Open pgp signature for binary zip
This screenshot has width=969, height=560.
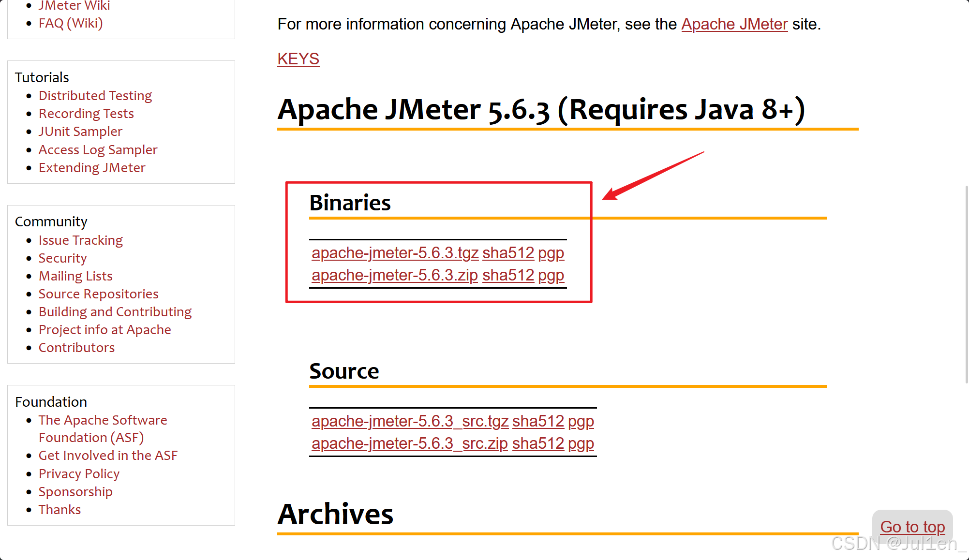(x=551, y=275)
